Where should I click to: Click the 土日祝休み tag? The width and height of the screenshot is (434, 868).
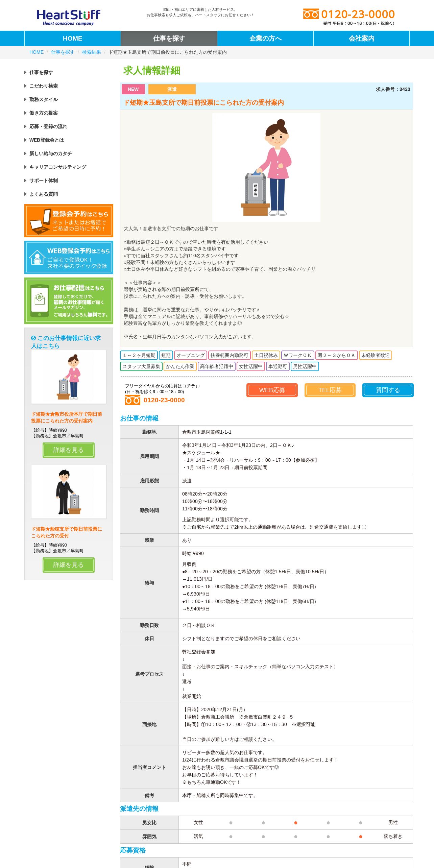[266, 355]
